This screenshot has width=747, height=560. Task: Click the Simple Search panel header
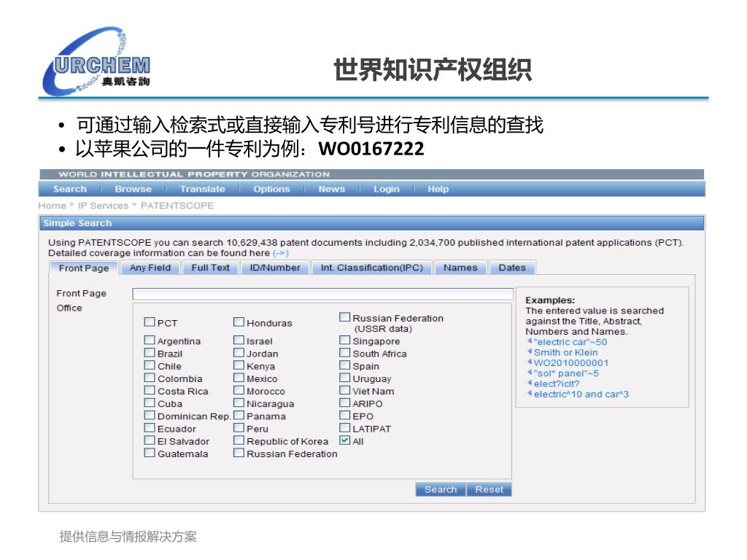click(x=371, y=223)
